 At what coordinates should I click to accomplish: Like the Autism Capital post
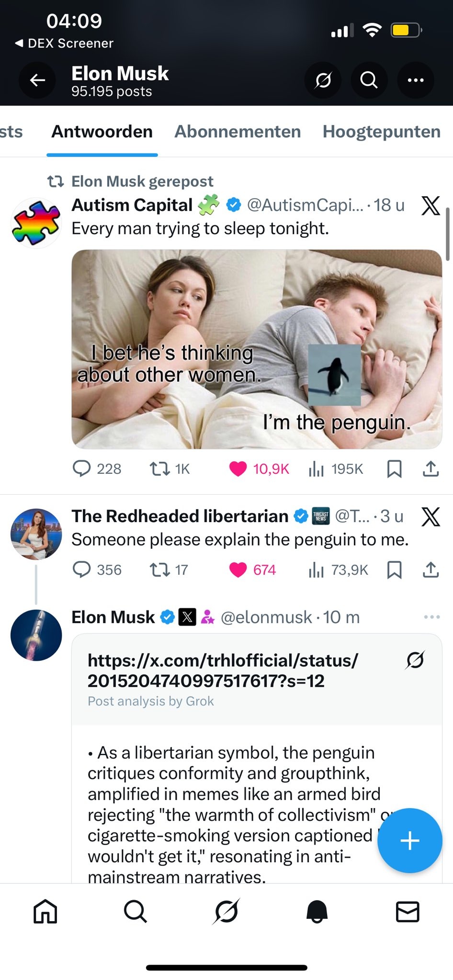(x=238, y=469)
